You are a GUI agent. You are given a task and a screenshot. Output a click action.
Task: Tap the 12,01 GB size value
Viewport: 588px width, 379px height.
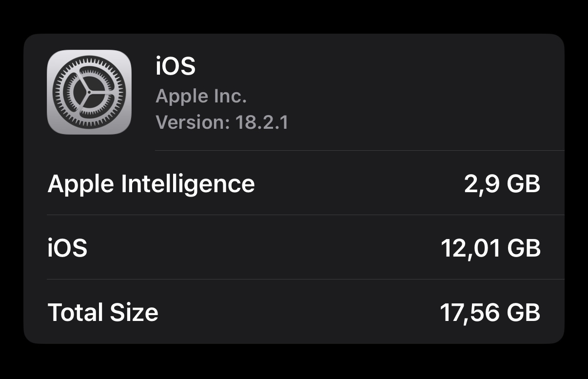click(x=490, y=248)
